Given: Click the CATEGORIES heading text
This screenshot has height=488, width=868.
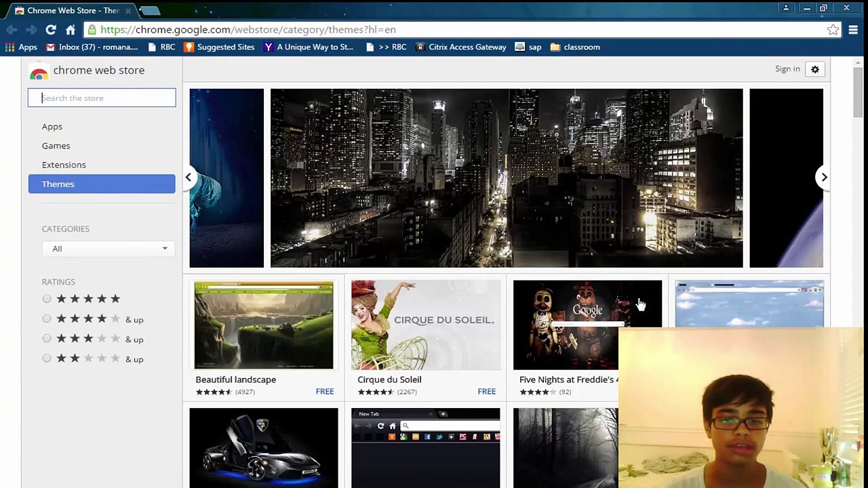Looking at the screenshot, I should coord(66,229).
